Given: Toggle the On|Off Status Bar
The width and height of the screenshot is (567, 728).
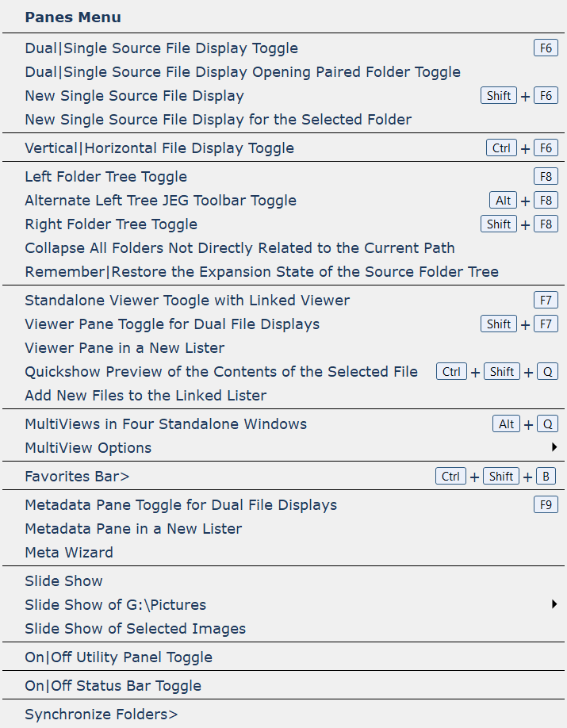Looking at the screenshot, I should [x=113, y=686].
